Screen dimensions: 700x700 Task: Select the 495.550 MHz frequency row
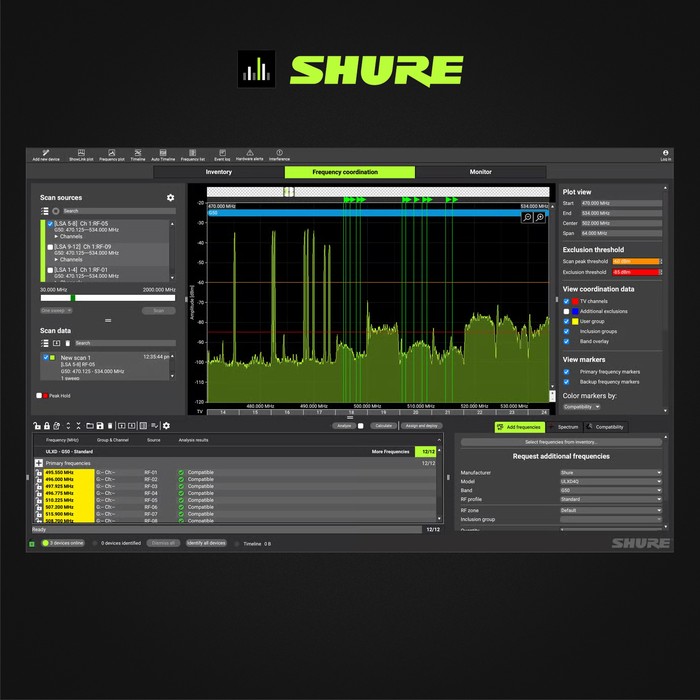point(236,472)
